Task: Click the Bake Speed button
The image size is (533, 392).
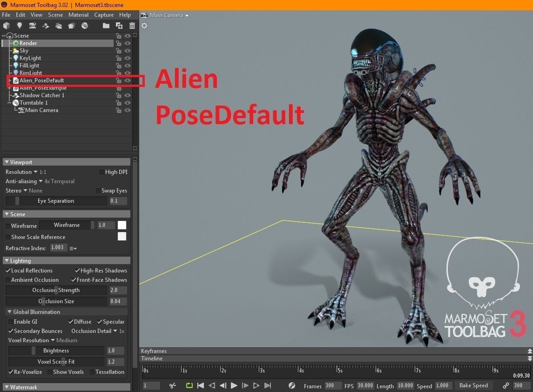Action: pyautogui.click(x=473, y=385)
